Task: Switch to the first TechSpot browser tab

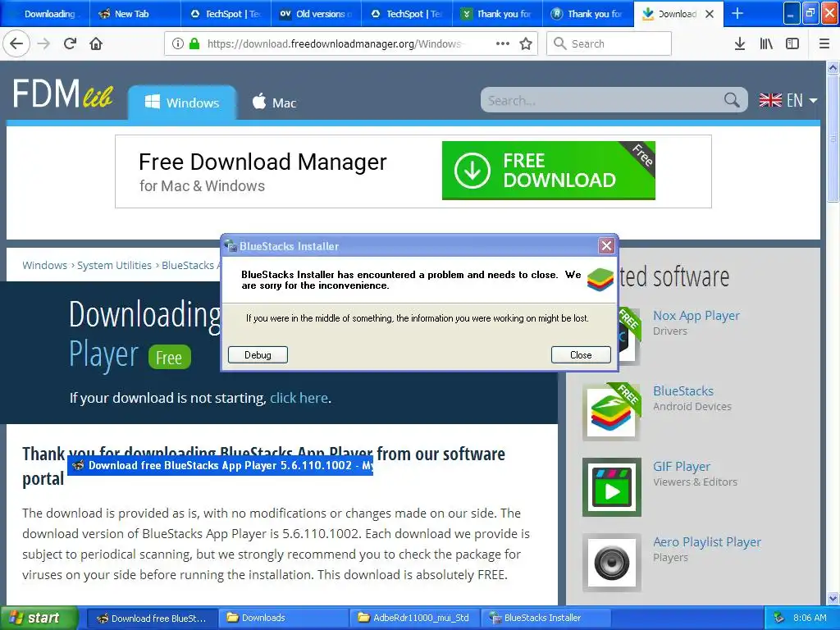Action: point(226,14)
